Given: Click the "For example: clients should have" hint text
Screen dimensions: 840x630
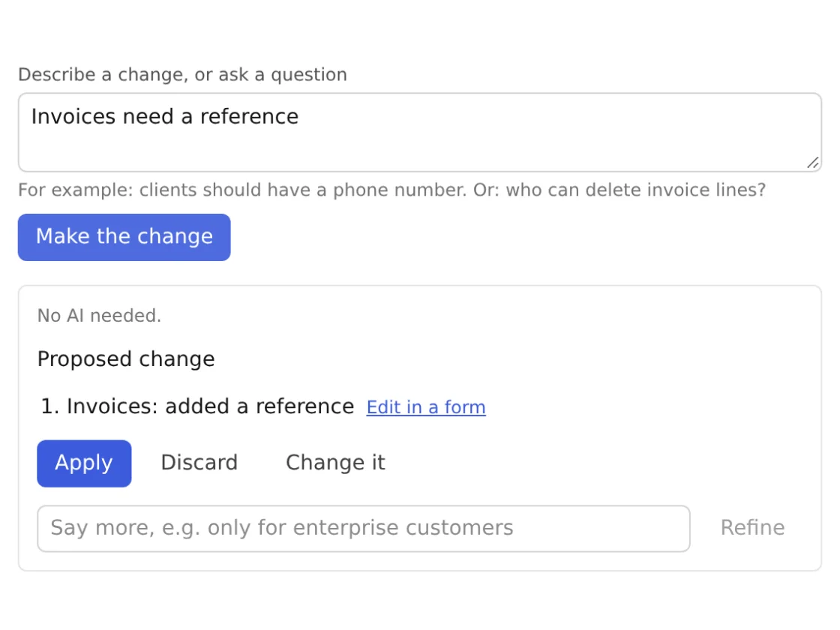Looking at the screenshot, I should (392, 190).
